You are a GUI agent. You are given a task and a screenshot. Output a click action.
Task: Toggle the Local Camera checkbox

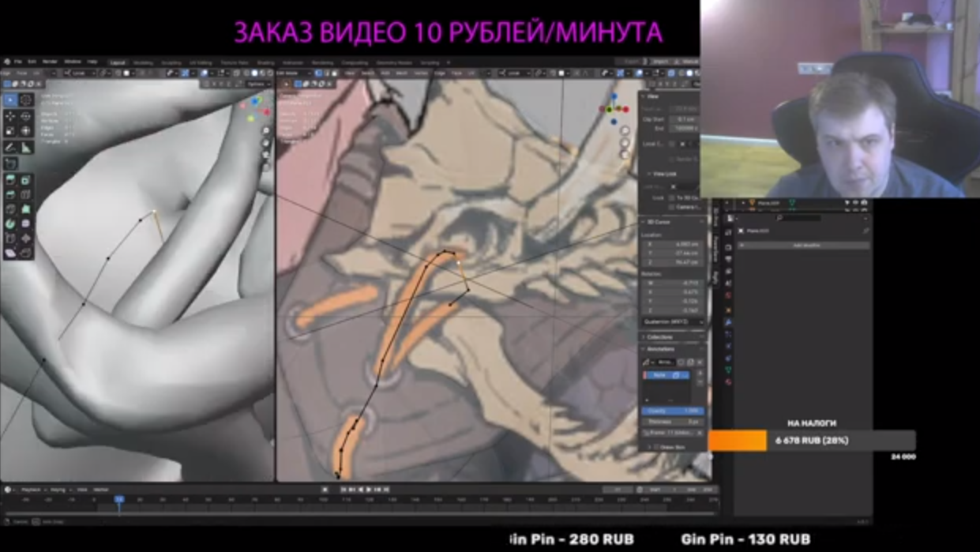pyautogui.click(x=672, y=144)
